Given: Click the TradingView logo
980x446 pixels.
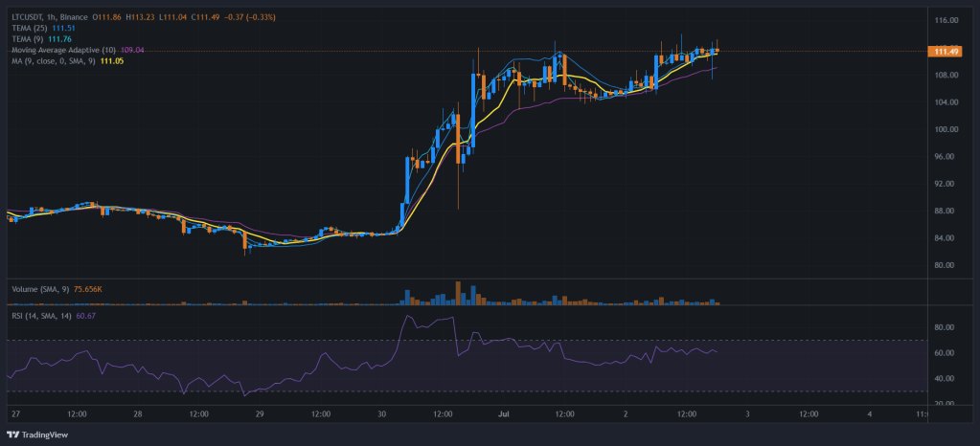Looking at the screenshot, I should coord(39,432).
